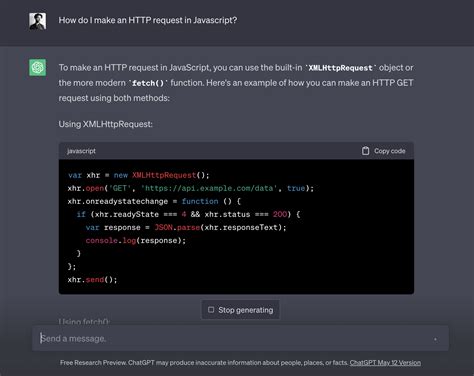Click the user question about HTTP requests

point(148,20)
